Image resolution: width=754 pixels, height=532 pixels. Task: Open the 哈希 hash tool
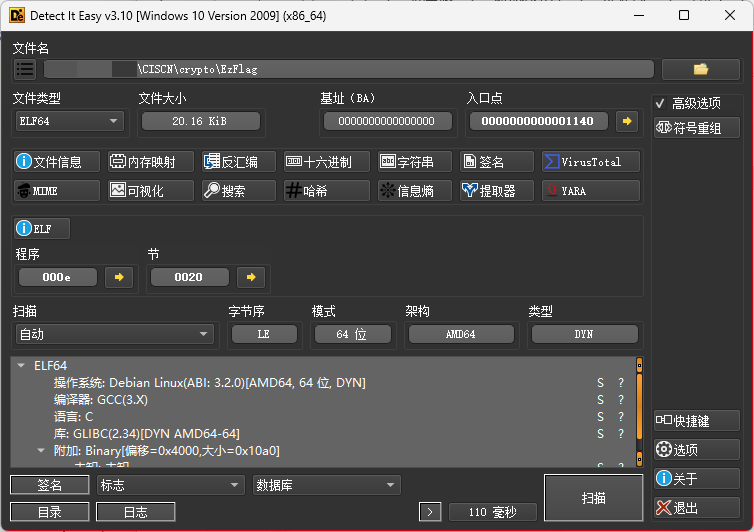(326, 191)
